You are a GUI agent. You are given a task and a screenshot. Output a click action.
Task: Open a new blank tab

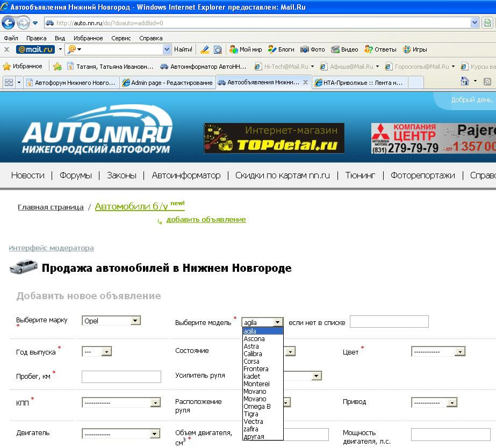tap(415, 83)
